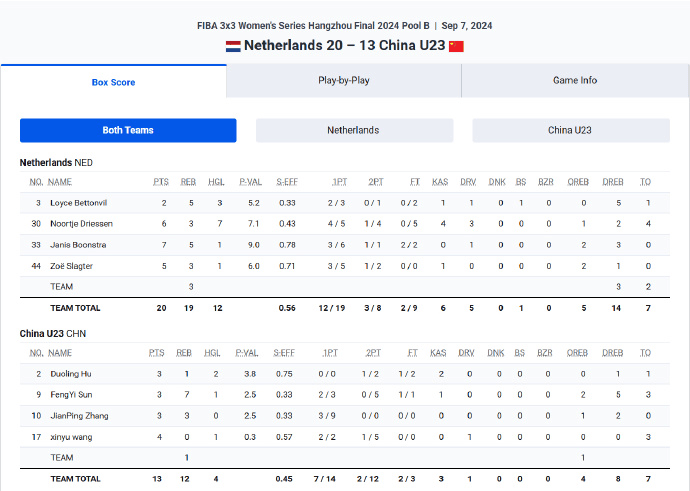Image resolution: width=690 pixels, height=491 pixels.
Task: Open FengYi Sun player profile
Action: point(71,394)
